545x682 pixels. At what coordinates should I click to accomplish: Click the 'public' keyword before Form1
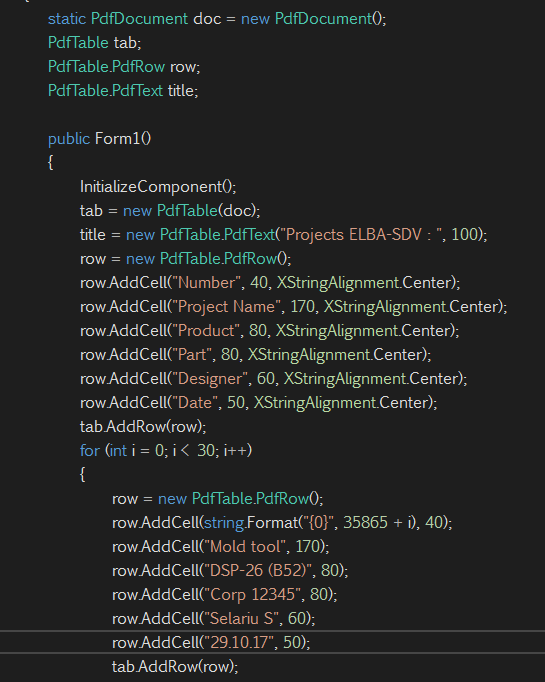click(69, 139)
